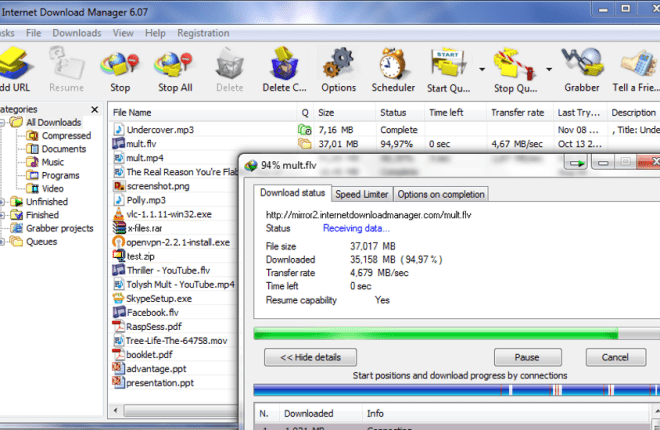The height and width of the screenshot is (430, 660).
Task: Select the Compressed category
Action: click(59, 136)
